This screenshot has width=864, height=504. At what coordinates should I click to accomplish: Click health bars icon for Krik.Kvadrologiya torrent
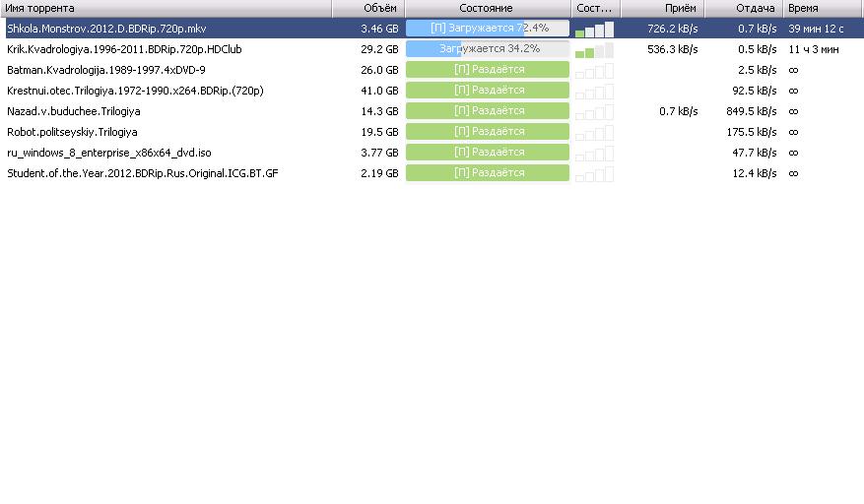pyautogui.click(x=594, y=50)
